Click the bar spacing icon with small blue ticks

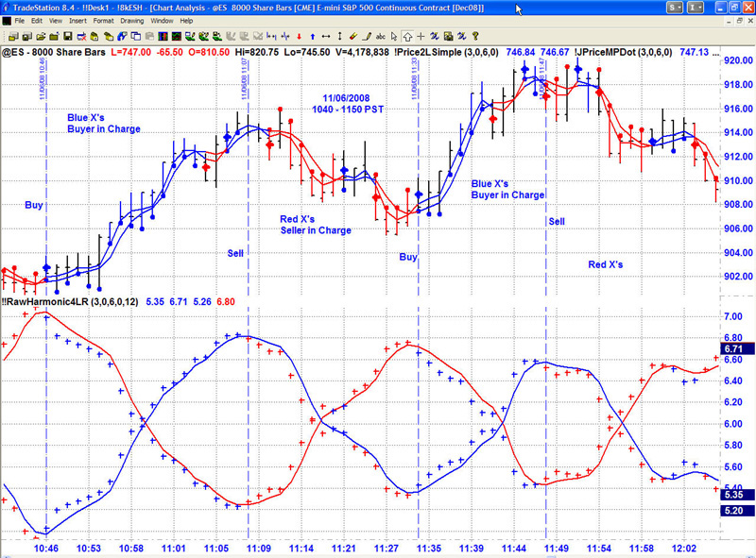[x=272, y=36]
